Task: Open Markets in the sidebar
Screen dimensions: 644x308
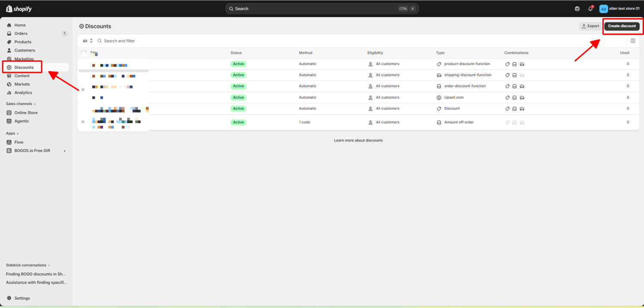Action: pyautogui.click(x=22, y=84)
